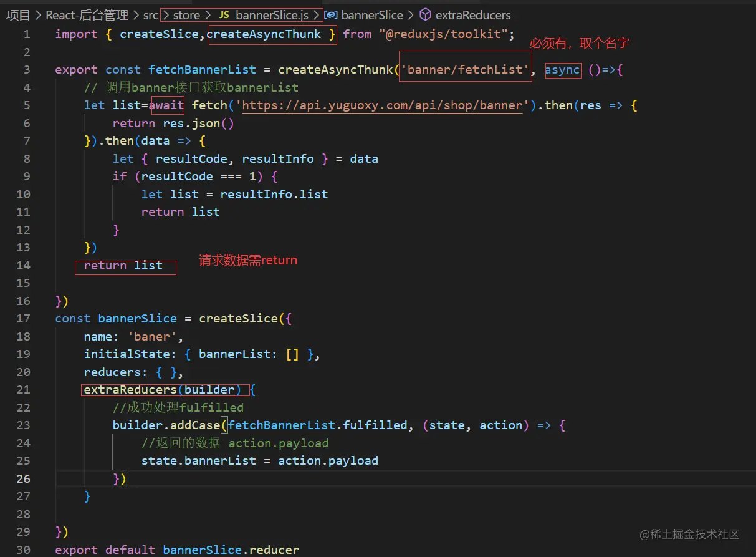Click line number 30 in the gutter
Screen dimensions: 756x557
(24, 550)
